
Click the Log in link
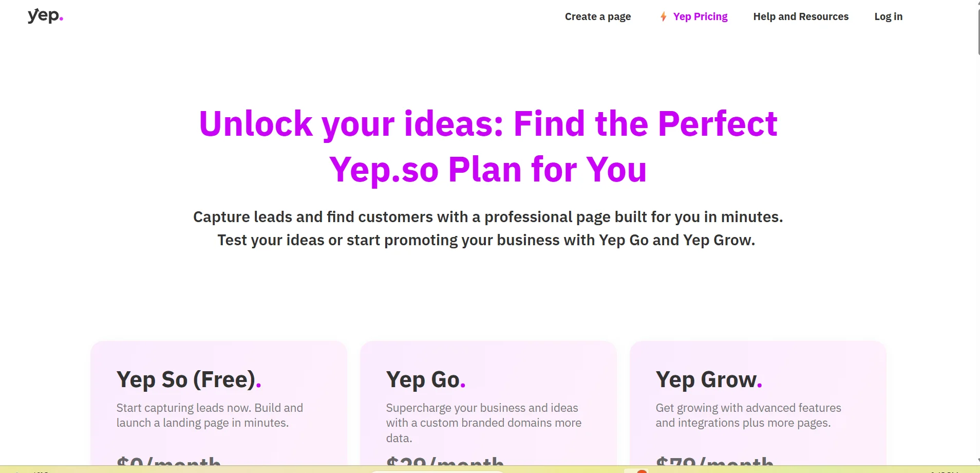point(888,17)
